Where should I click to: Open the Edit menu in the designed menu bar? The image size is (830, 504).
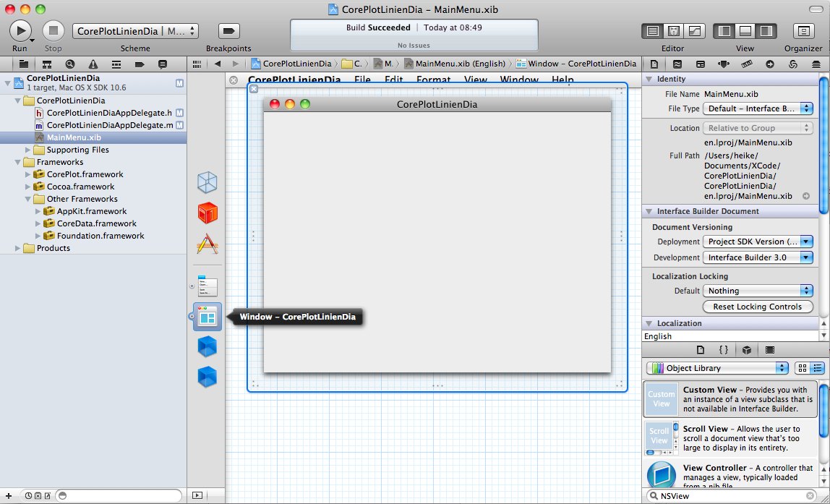pos(393,80)
